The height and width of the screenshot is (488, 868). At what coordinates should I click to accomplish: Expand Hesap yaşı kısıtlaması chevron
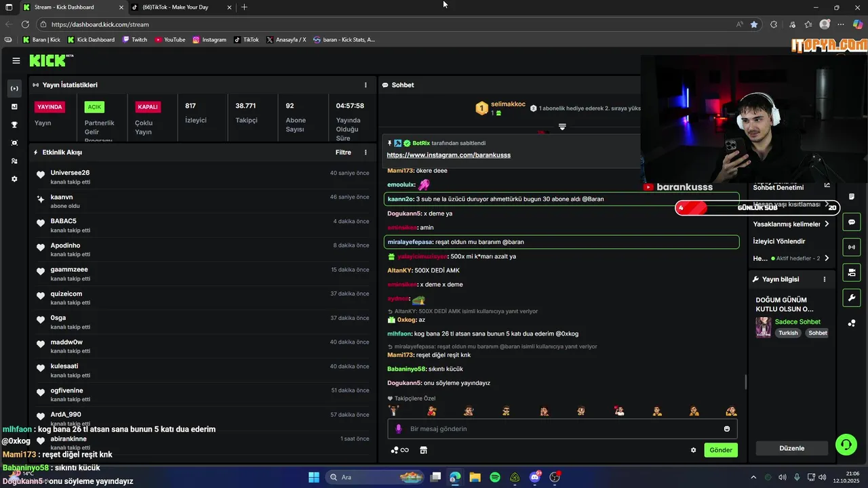(x=827, y=205)
